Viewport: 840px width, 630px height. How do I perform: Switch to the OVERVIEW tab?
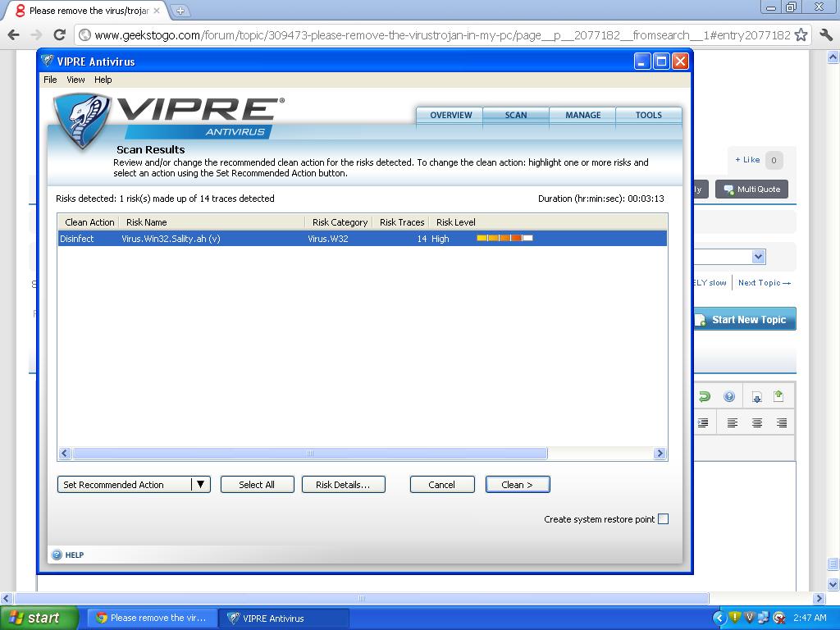[x=450, y=115]
